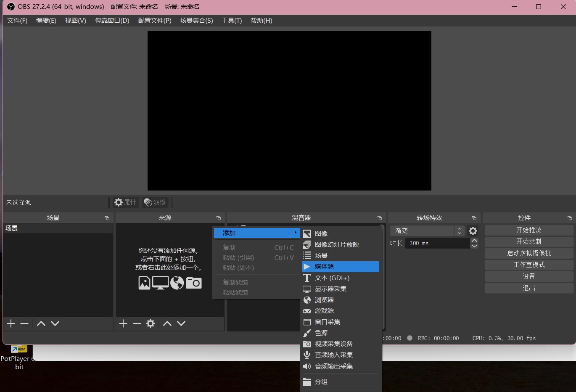Open source 属性 (properties) gear icon
The height and width of the screenshot is (392, 576).
[125, 202]
